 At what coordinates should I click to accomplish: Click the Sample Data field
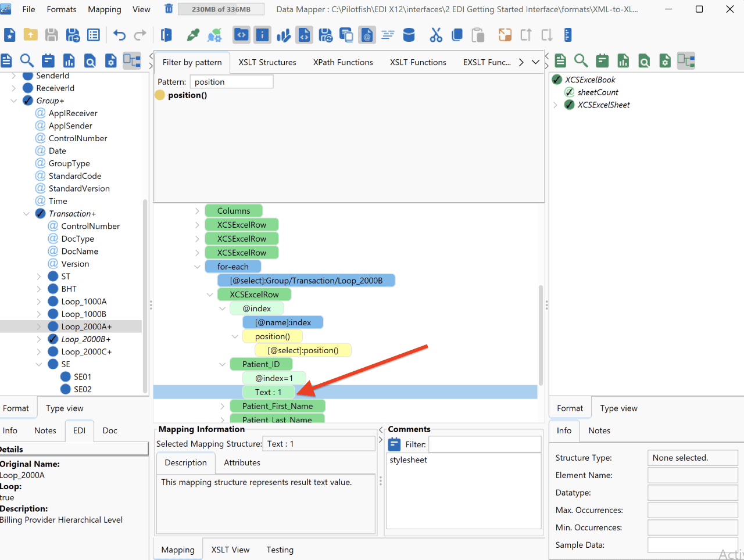(x=693, y=545)
